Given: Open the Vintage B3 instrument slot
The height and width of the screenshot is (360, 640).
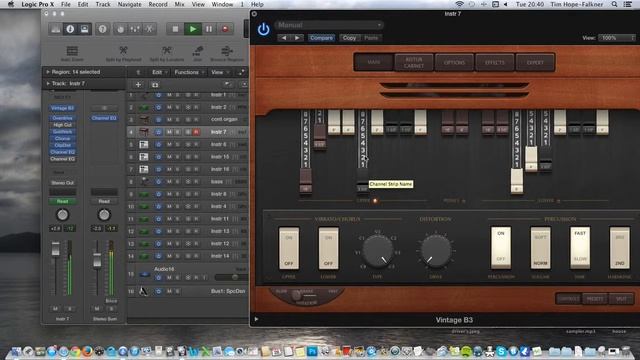Looking at the screenshot, I should pos(62,108).
